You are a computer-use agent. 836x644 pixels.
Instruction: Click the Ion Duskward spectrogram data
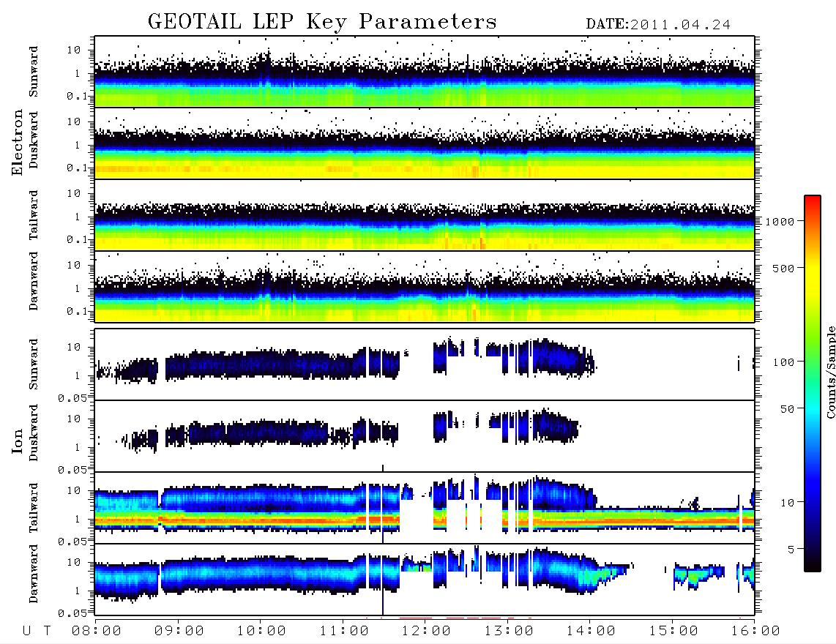(x=425, y=436)
